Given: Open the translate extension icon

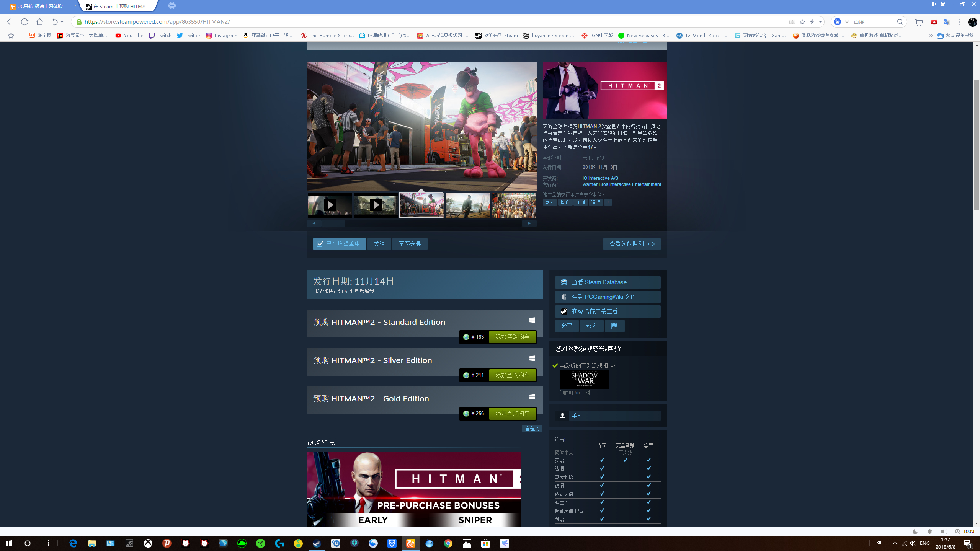Looking at the screenshot, I should (x=947, y=22).
